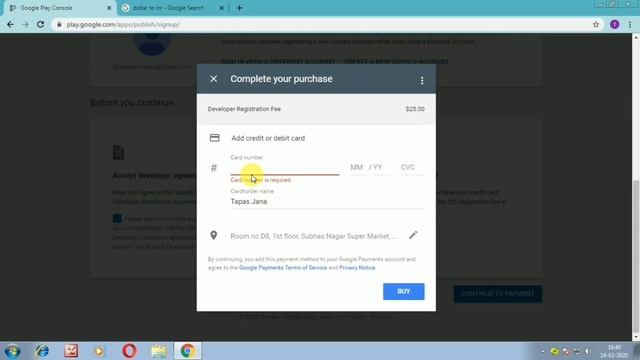Click the Chrome taskbar icon
The width and height of the screenshot is (640, 360).
pyautogui.click(x=188, y=351)
